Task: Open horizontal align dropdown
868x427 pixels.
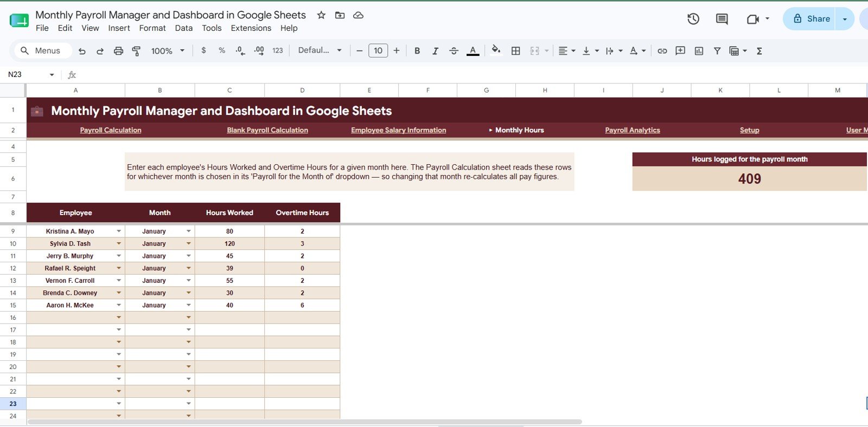Action: [x=567, y=50]
